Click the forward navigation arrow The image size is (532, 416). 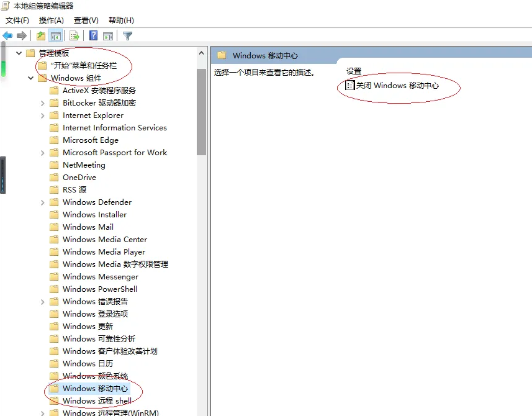[21, 35]
